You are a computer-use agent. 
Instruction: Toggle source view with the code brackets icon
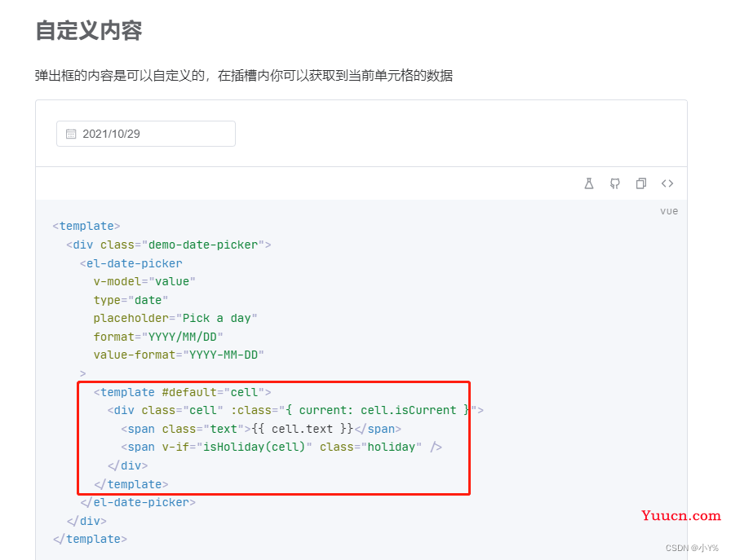click(x=667, y=183)
